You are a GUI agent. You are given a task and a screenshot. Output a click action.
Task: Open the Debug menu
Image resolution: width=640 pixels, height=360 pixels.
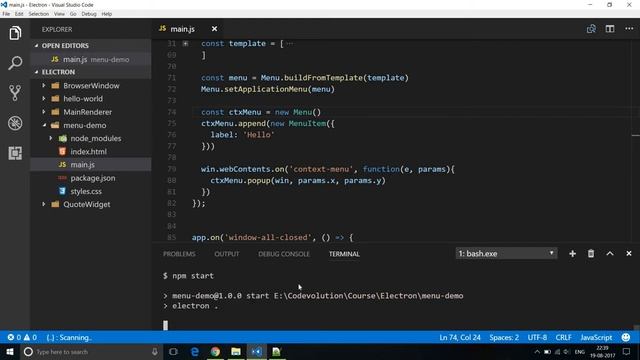point(89,14)
